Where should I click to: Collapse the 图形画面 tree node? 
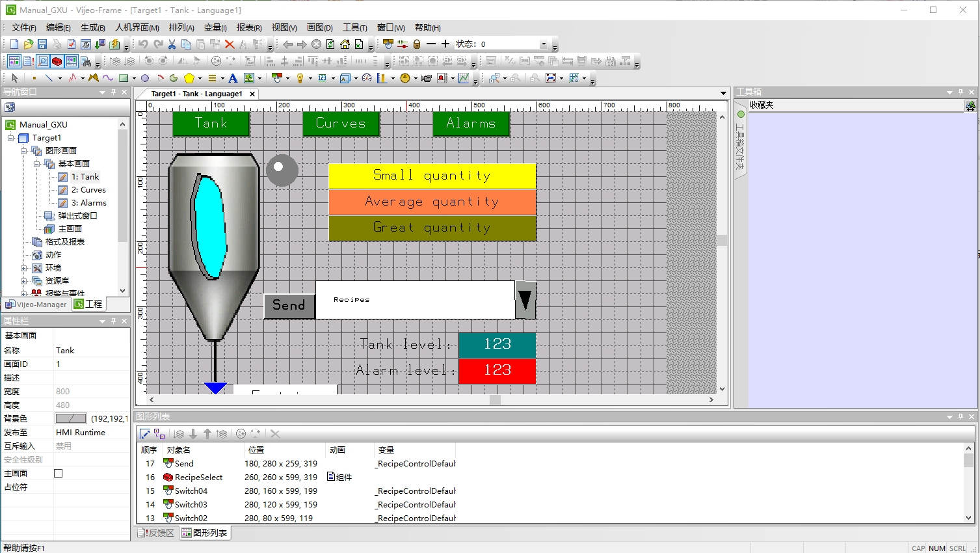(x=24, y=151)
